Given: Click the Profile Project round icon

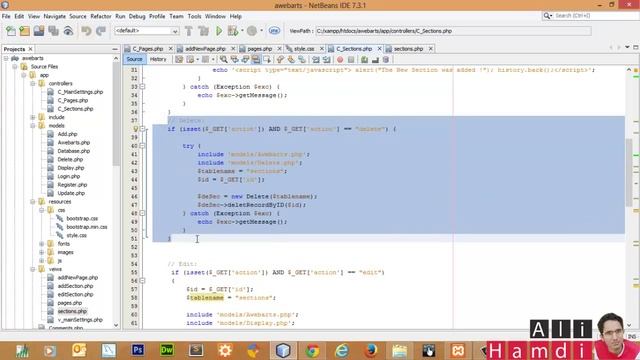Looking at the screenshot, I should 252,31.
